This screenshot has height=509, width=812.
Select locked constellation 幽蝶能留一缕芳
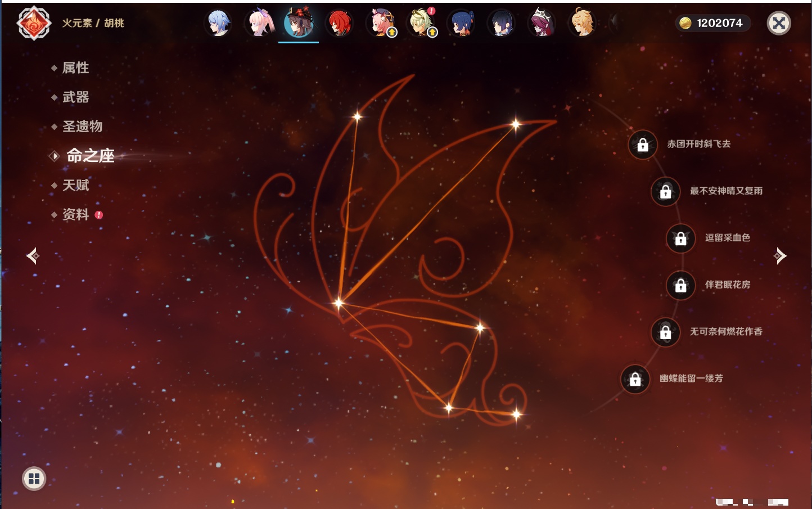[x=635, y=379]
